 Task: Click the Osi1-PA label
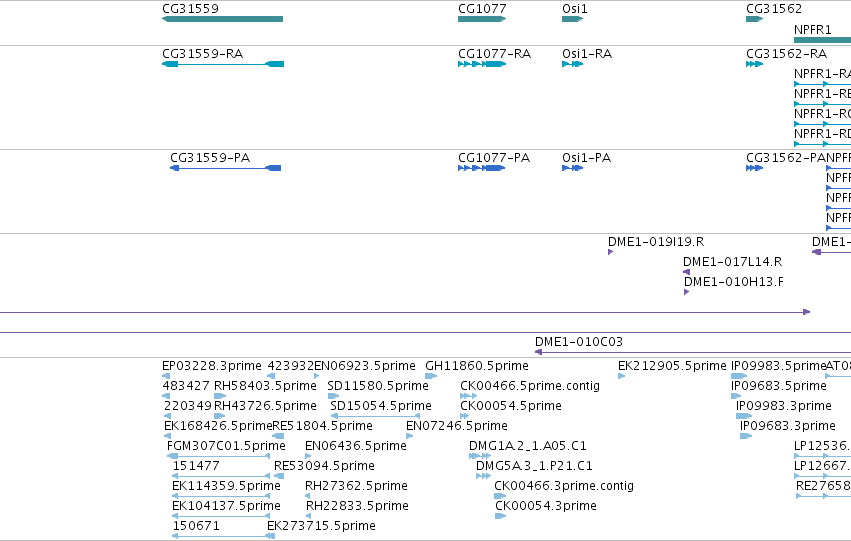(587, 158)
